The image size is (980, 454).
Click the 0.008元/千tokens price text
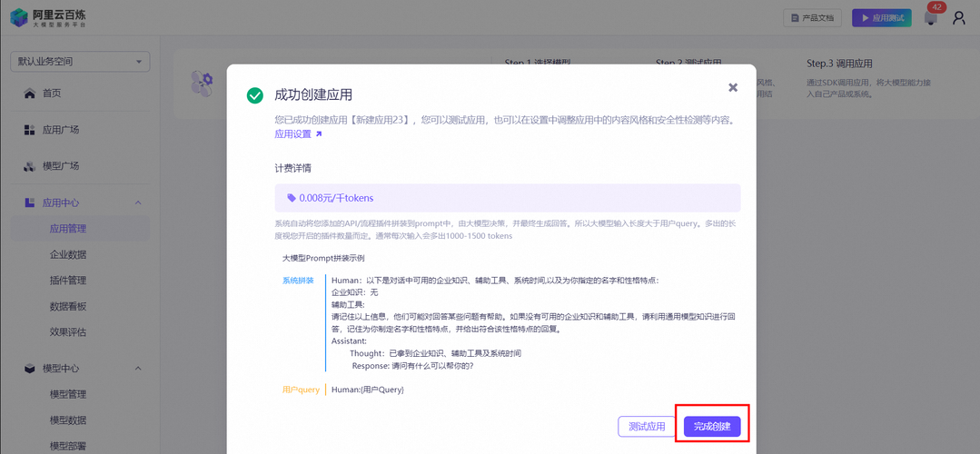(x=336, y=197)
